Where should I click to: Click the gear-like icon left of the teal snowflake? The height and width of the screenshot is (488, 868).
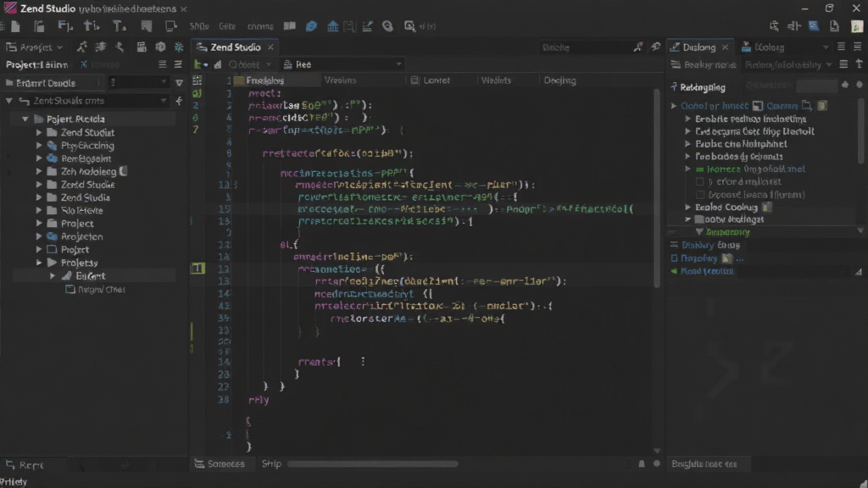[160, 47]
